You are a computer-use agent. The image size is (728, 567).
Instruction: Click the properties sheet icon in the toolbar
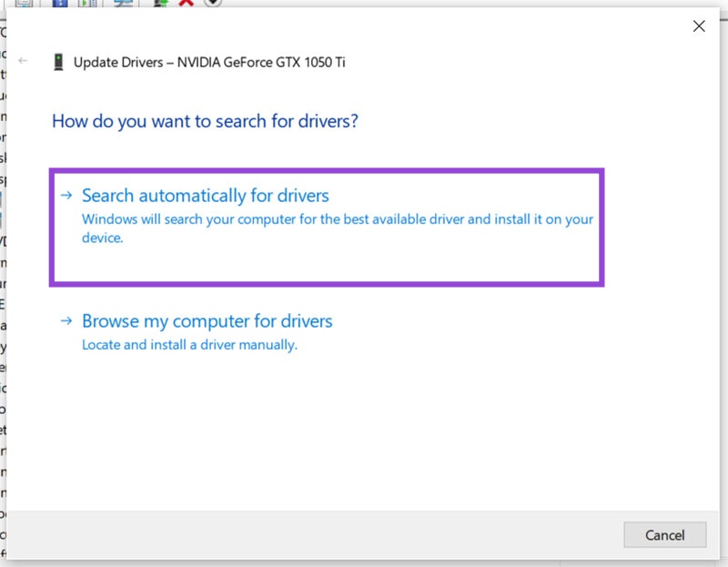[24, 3]
